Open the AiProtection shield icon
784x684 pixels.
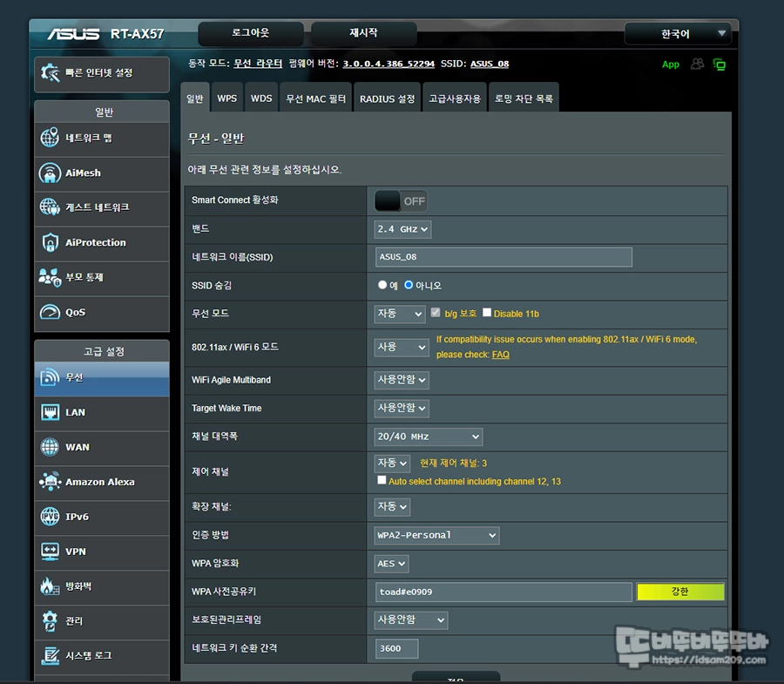click(x=50, y=242)
